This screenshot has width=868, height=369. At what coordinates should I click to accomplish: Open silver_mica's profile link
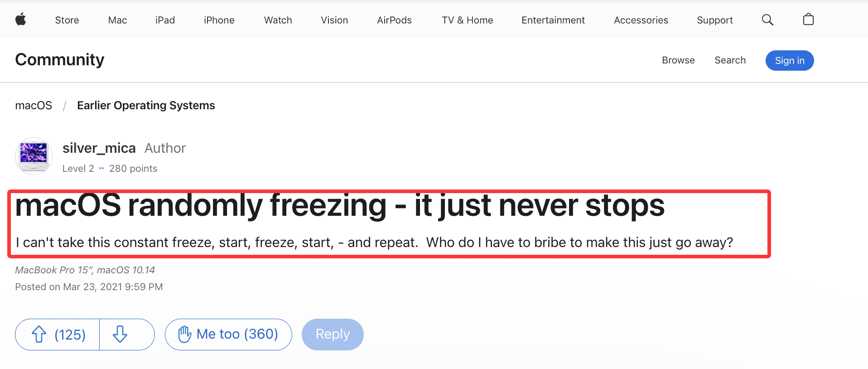click(99, 148)
